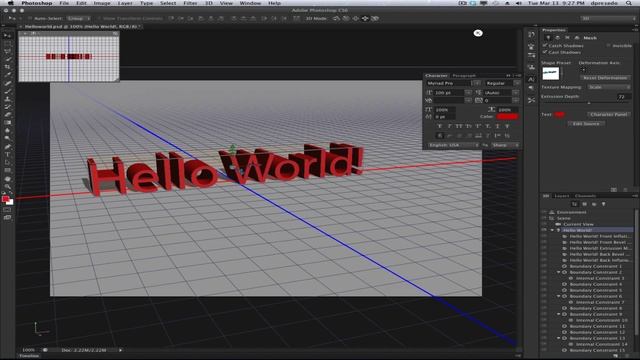Filter 3D panel by lights

click(604, 204)
